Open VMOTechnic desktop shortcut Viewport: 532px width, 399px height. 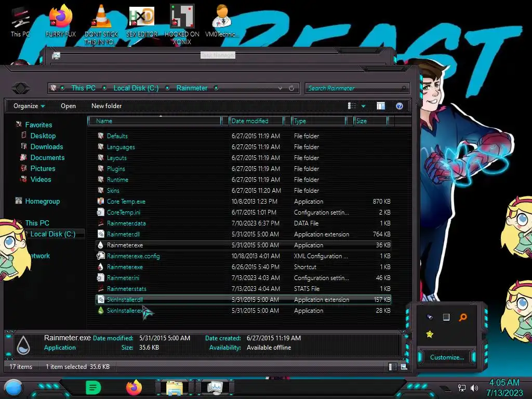(222, 21)
